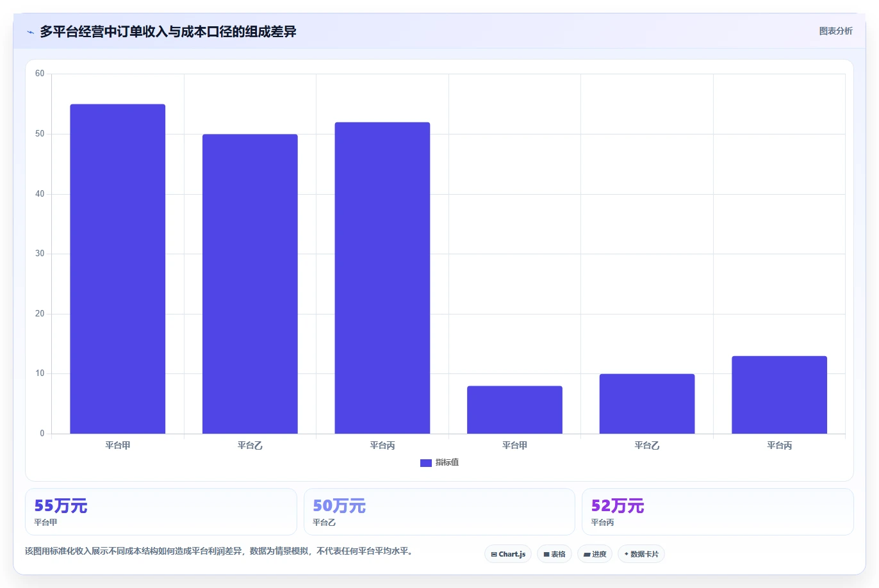Click the y-axis label 20
Image resolution: width=879 pixels, height=588 pixels.
click(40, 314)
